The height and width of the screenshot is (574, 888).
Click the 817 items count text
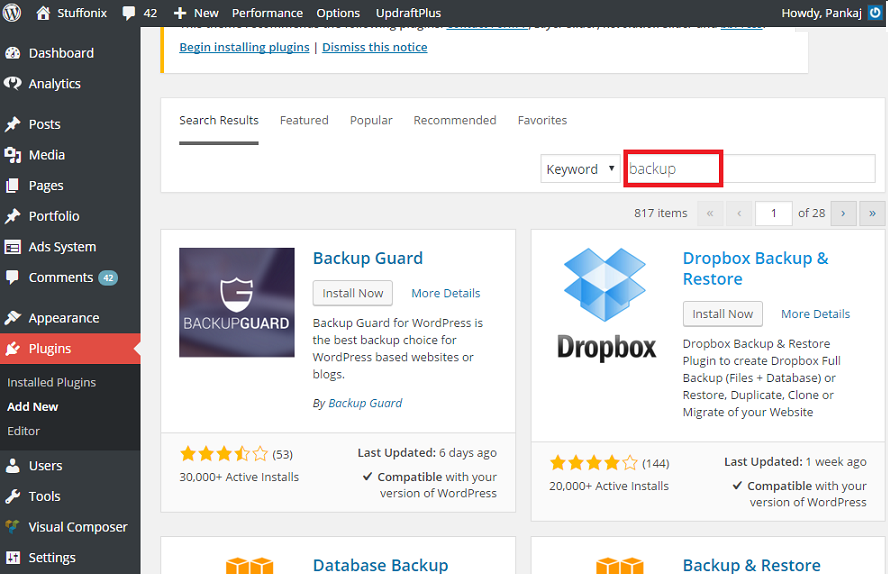[x=660, y=213]
